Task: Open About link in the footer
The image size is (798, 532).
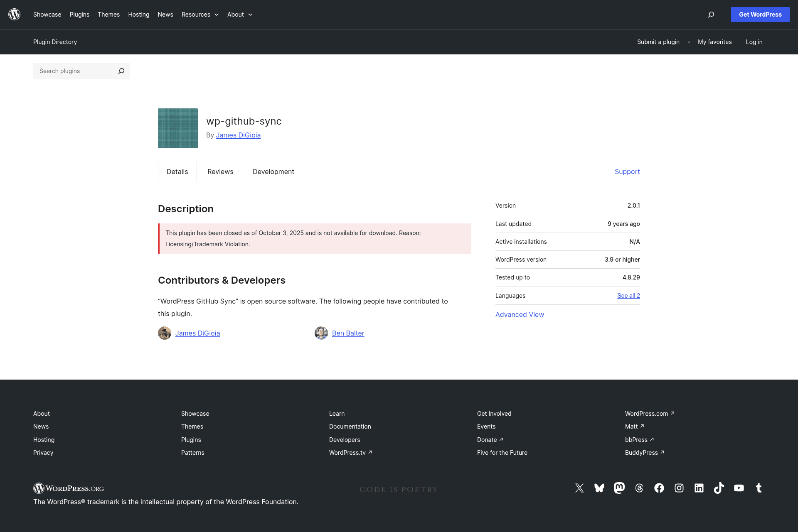Action: tap(42, 414)
